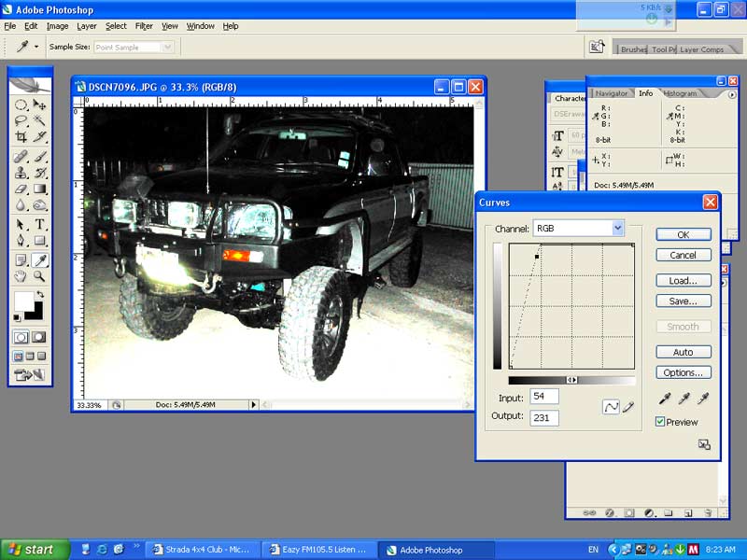Switch to the Histogram tab
The height and width of the screenshot is (560, 747).
[680, 93]
